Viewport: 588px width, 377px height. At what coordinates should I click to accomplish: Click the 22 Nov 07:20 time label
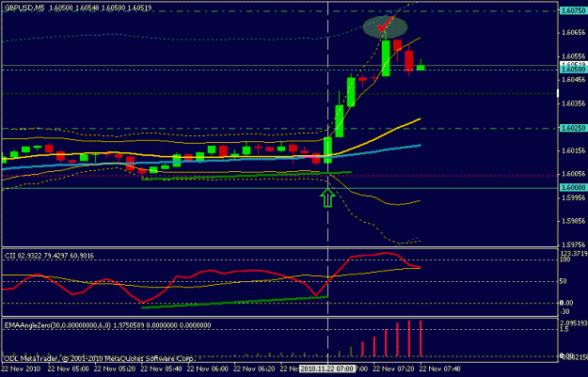pyautogui.click(x=394, y=369)
